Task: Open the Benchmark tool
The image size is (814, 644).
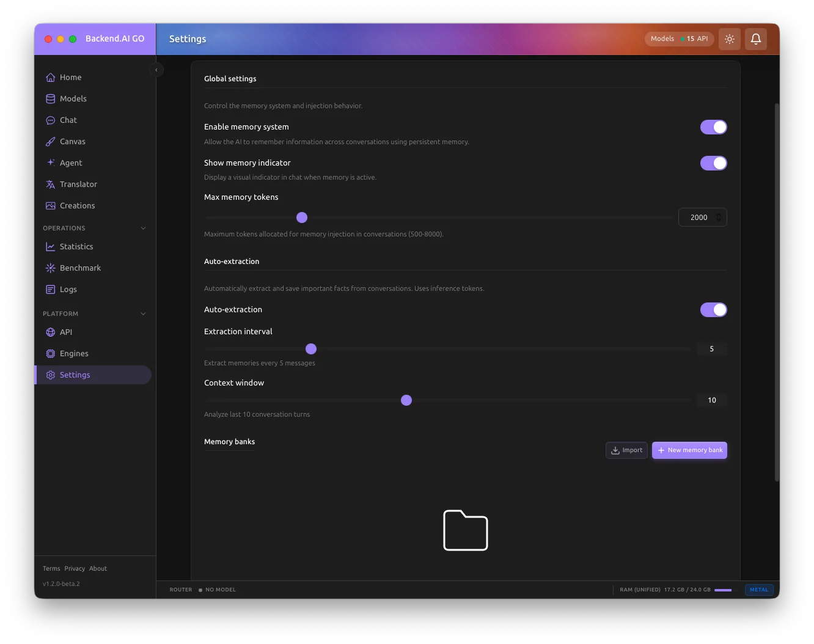Action: 79,268
